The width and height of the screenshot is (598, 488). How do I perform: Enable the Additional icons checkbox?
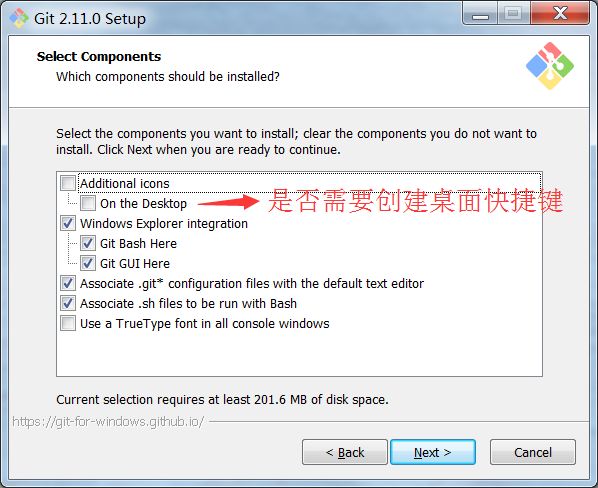68,183
